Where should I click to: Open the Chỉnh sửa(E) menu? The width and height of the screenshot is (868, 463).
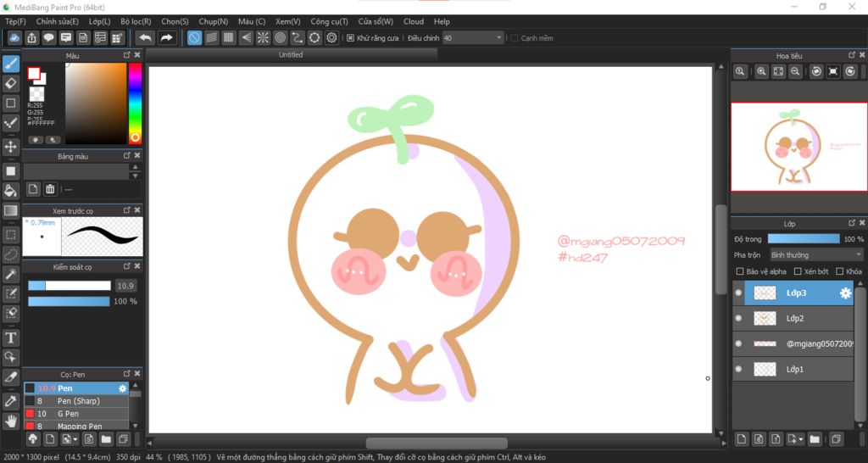tap(58, 21)
